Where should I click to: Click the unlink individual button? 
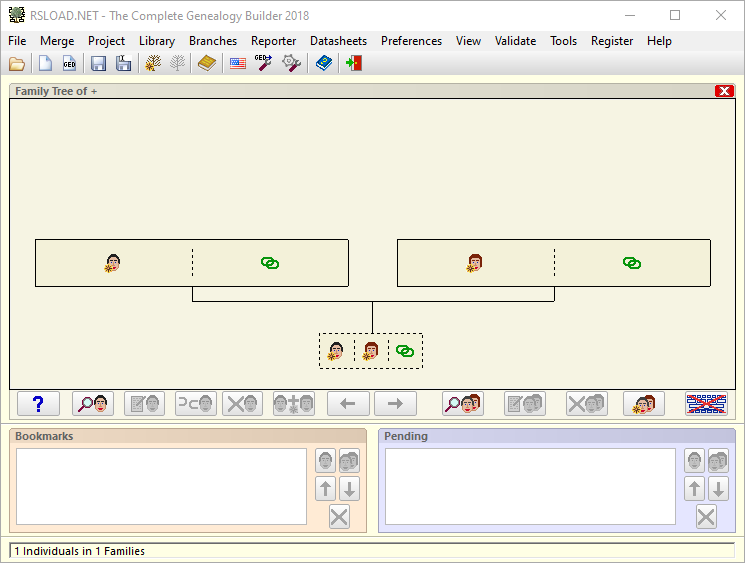(x=195, y=404)
